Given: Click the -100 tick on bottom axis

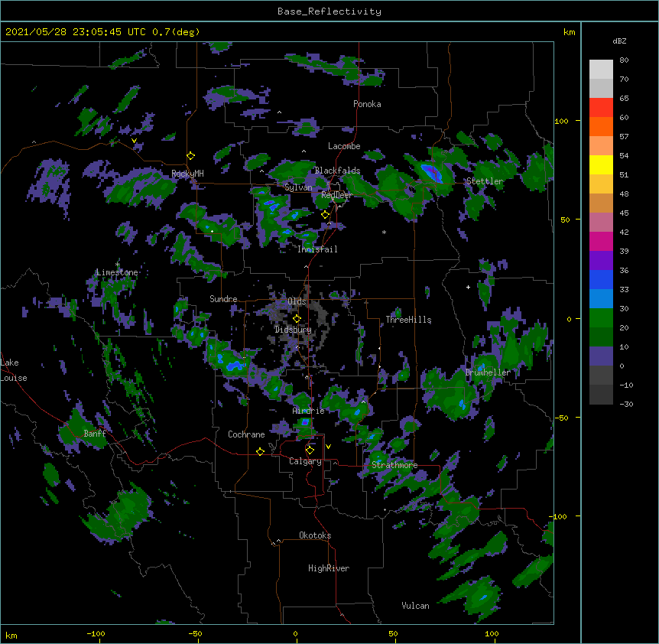Looking at the screenshot, I should [96, 633].
